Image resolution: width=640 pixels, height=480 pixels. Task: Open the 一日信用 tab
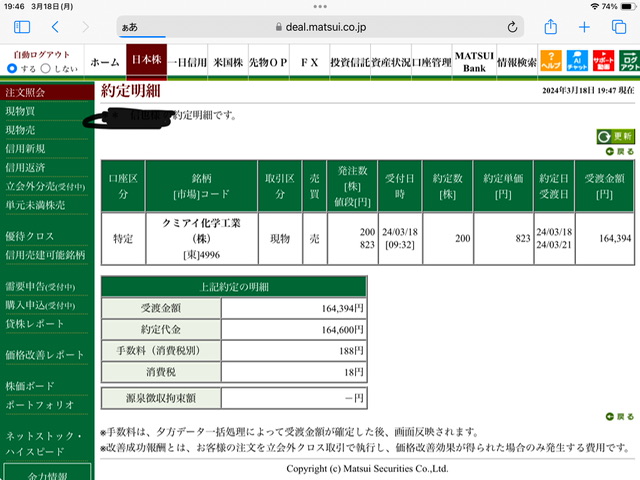point(187,62)
